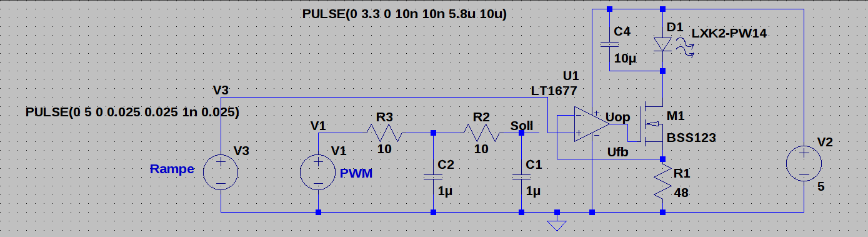Select the resistor R2 symbol

[x=481, y=133]
